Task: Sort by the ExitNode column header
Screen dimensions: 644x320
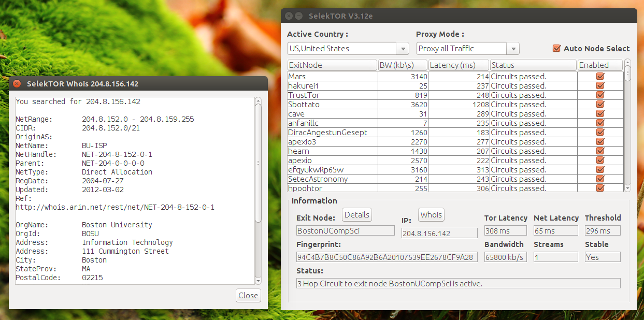Action: pos(332,65)
